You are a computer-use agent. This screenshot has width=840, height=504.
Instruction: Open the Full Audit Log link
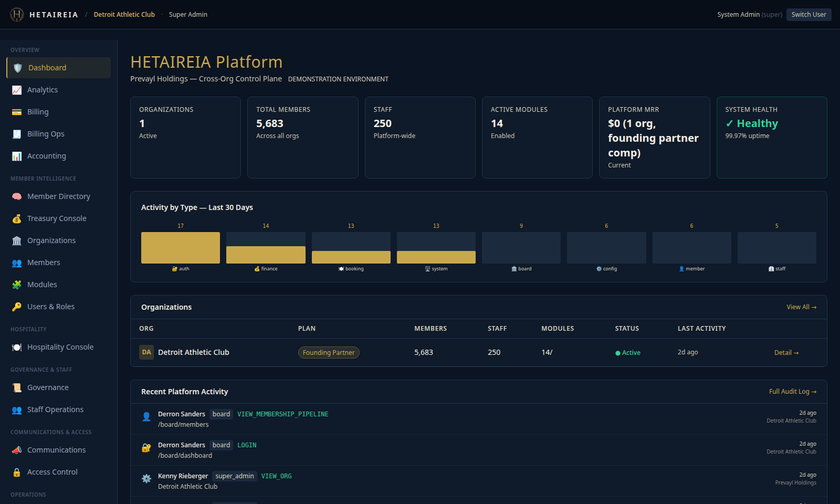793,392
